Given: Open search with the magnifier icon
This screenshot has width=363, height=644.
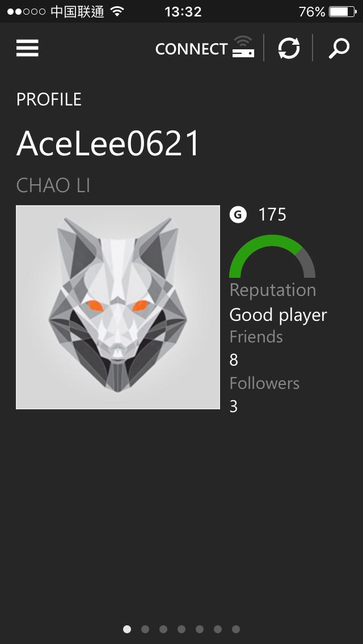Looking at the screenshot, I should (339, 48).
